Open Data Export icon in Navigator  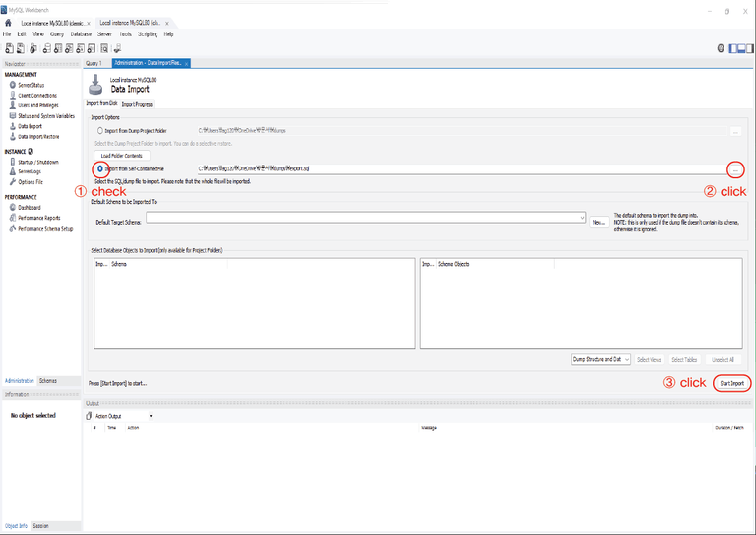pos(13,126)
